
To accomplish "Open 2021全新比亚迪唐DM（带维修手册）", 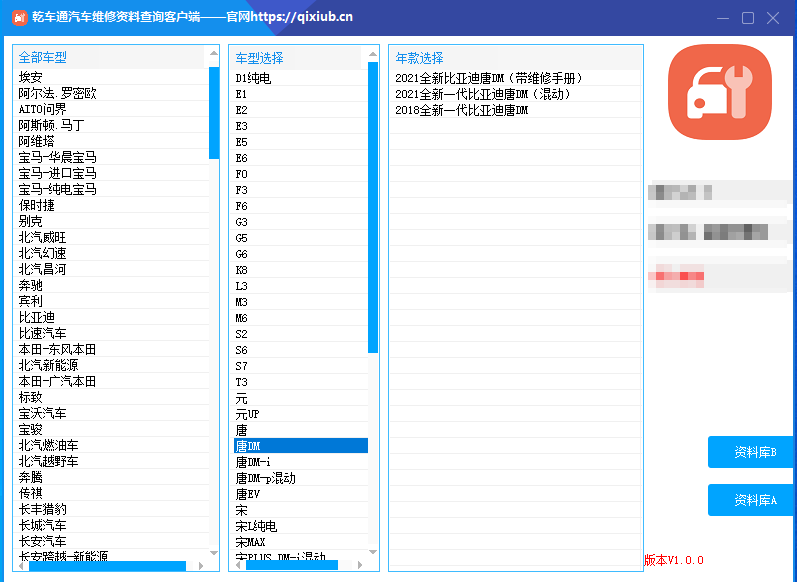I will pos(515,78).
